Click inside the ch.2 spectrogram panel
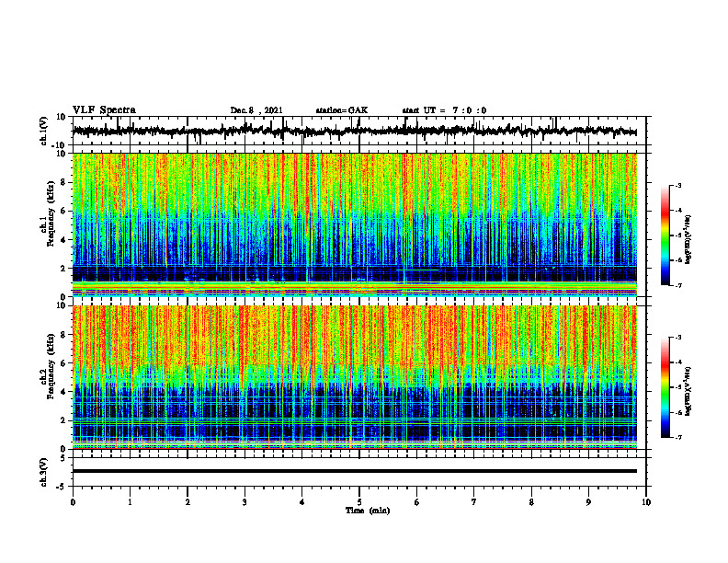Image resolution: width=728 pixels, height=563 pixels. 354,377
